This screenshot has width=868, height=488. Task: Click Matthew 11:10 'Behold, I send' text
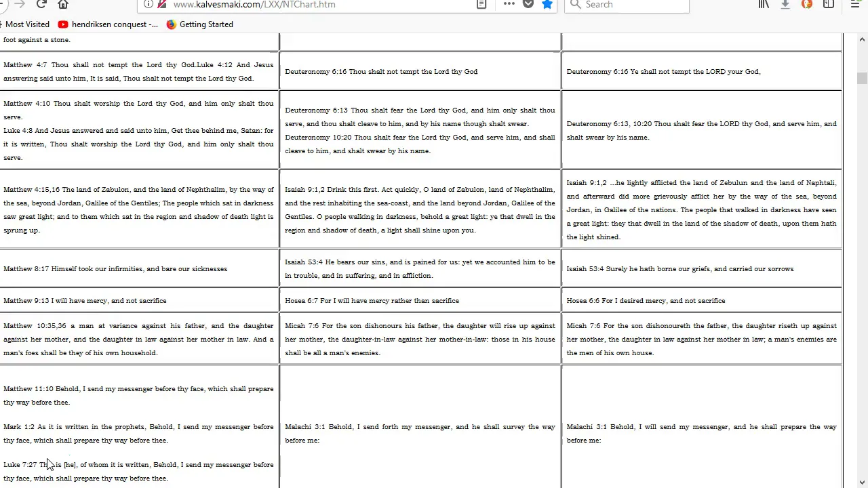[138, 395]
